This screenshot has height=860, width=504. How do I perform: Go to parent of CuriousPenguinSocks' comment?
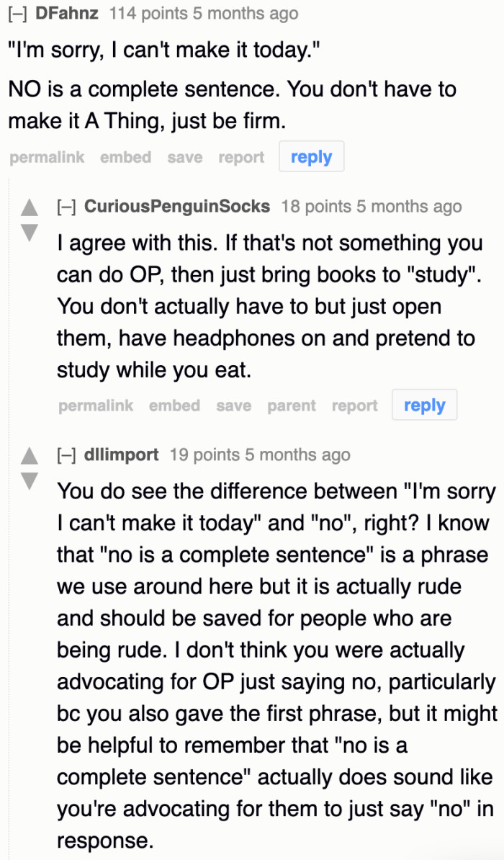[x=291, y=406]
